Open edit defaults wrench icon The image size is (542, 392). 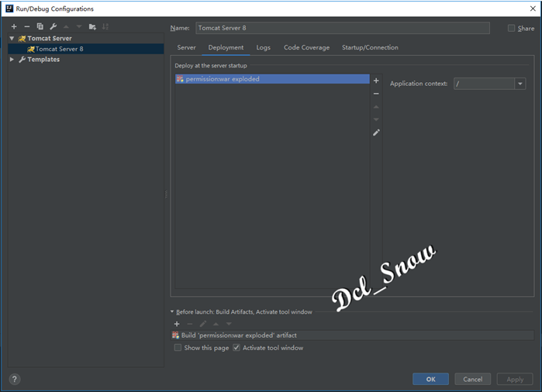[54, 26]
